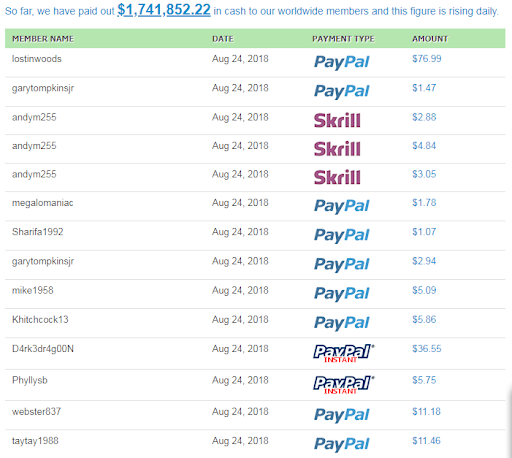Click the date in megalomaniac row
Image resolution: width=512 pixels, height=458 pixels.
pos(240,203)
